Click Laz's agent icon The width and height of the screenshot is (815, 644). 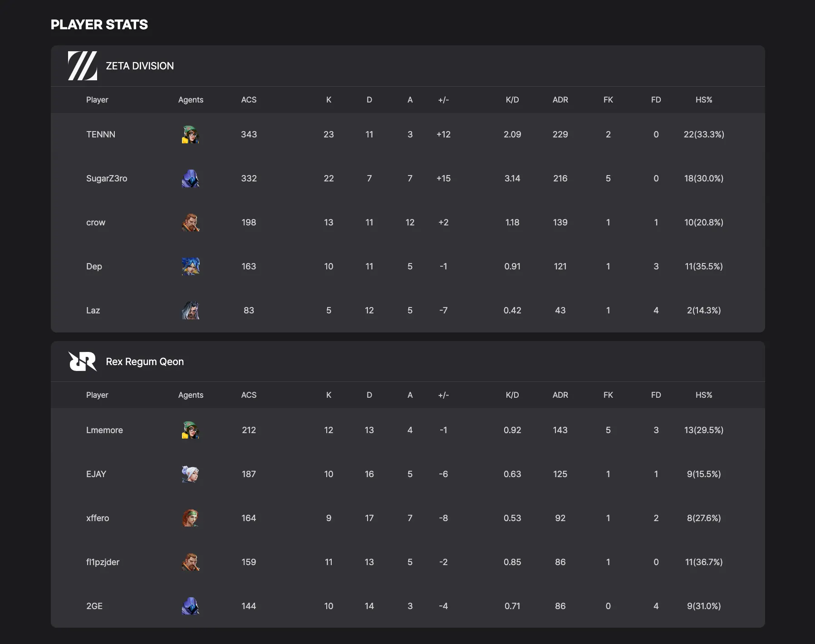coord(191,311)
